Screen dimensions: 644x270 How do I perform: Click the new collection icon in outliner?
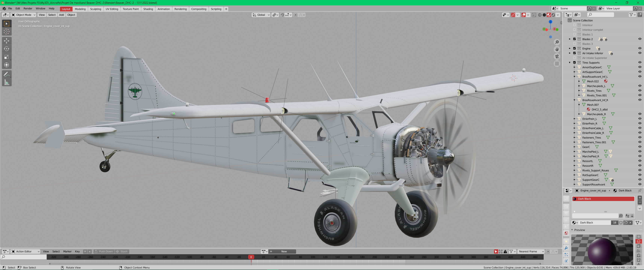click(x=640, y=15)
